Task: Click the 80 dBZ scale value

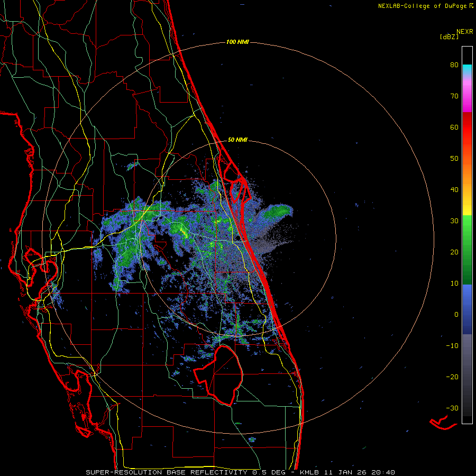Action: coord(454,65)
